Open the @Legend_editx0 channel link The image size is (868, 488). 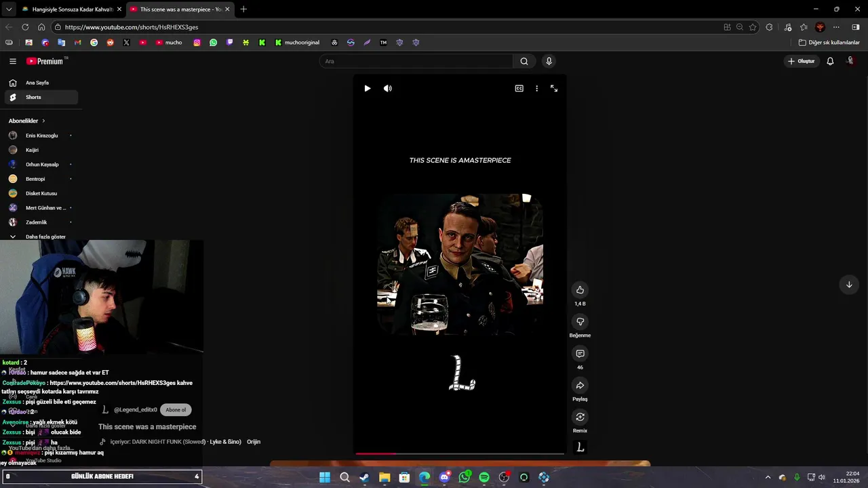coord(135,409)
